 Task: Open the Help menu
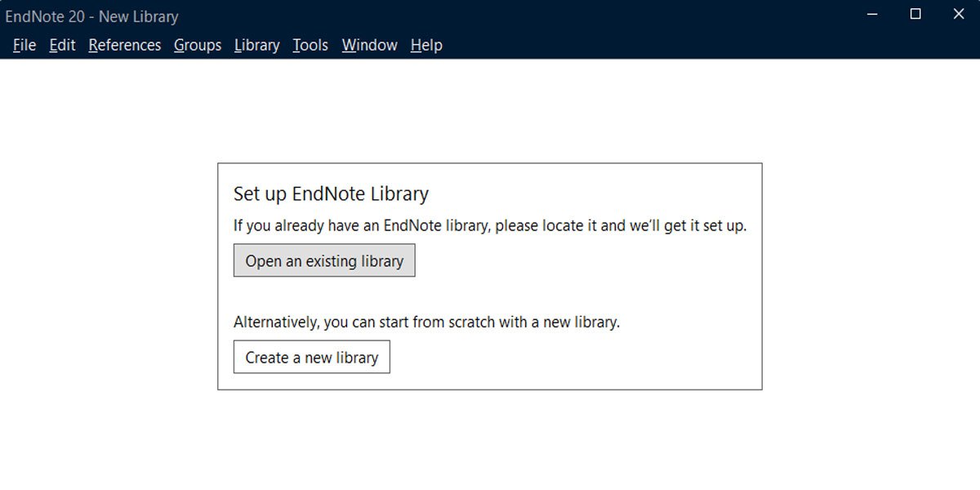[425, 45]
